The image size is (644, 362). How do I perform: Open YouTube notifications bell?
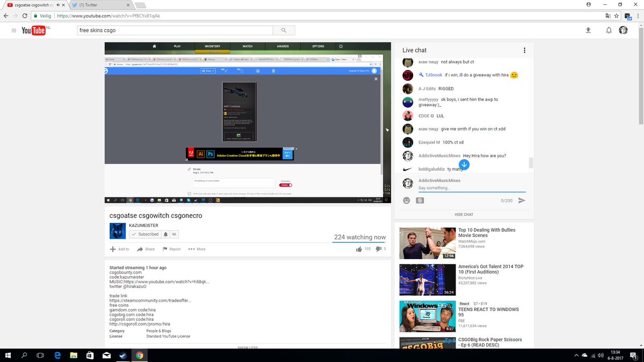[609, 31]
